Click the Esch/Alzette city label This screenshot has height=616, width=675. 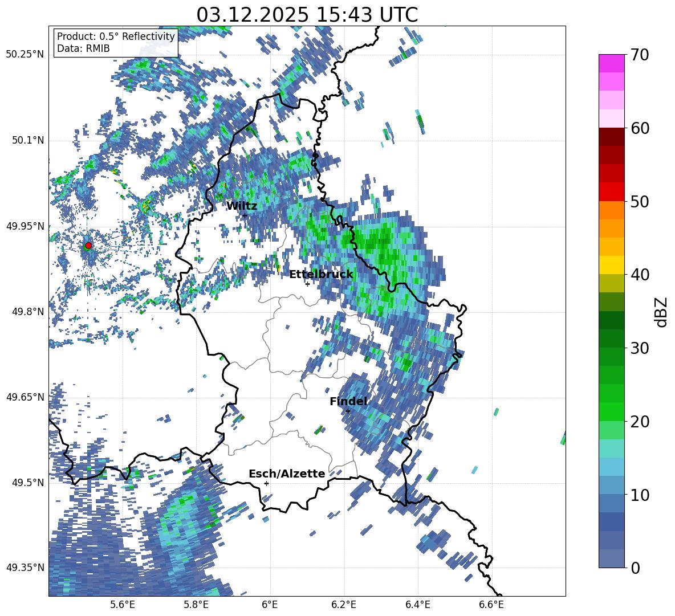point(287,474)
